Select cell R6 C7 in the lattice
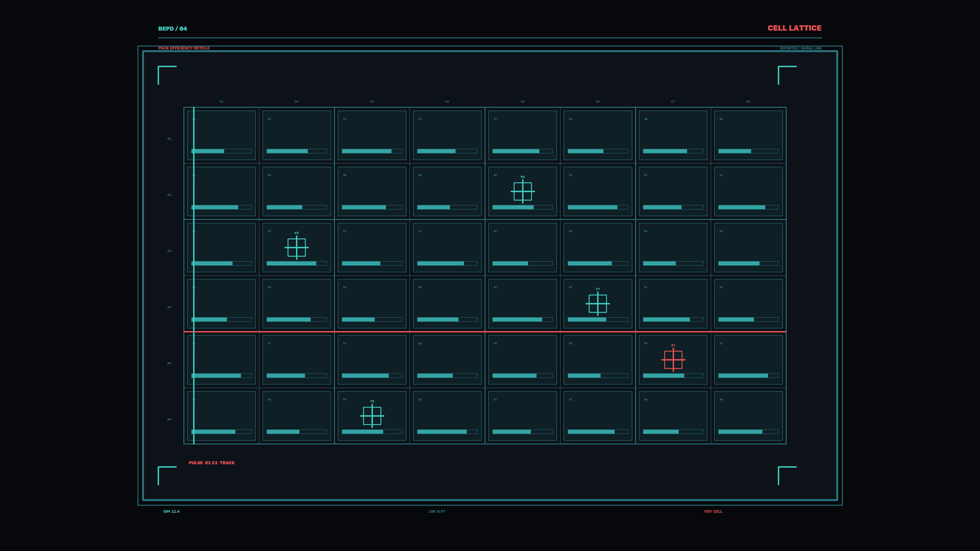The image size is (980, 551). (673, 416)
